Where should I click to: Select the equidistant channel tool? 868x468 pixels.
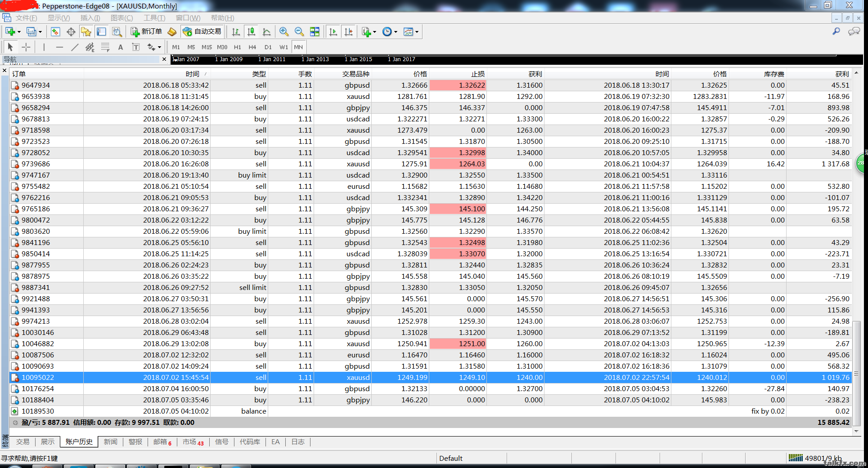tap(90, 47)
